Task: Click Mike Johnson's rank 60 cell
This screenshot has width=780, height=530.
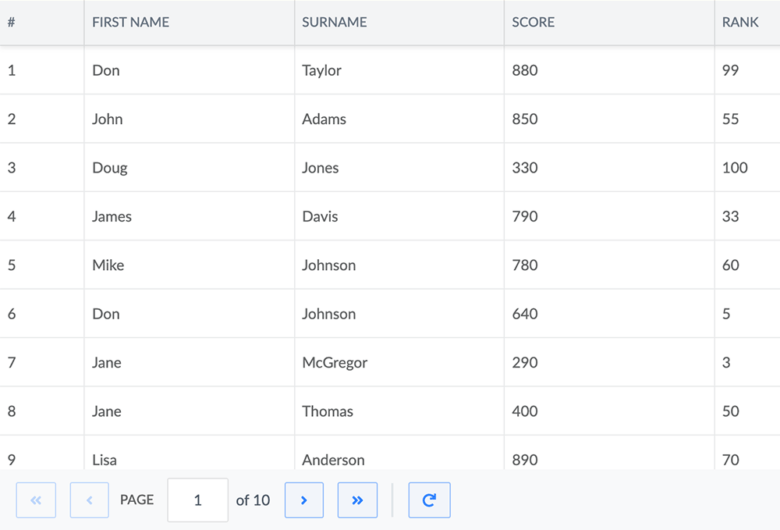Action: [x=747, y=265]
